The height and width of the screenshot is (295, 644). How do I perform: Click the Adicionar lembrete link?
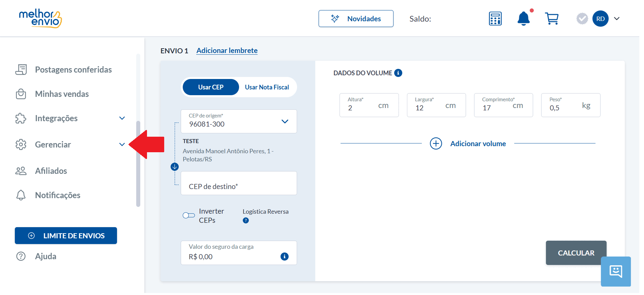227,51
